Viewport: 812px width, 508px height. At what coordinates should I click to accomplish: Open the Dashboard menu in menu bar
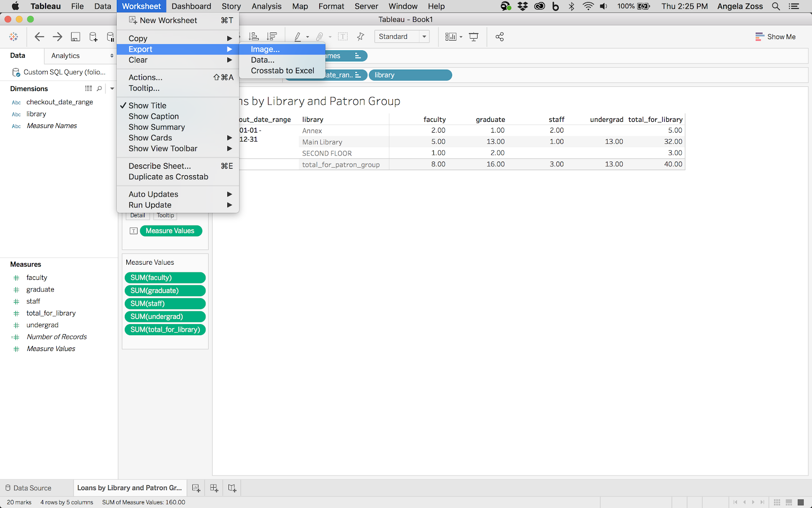(191, 6)
